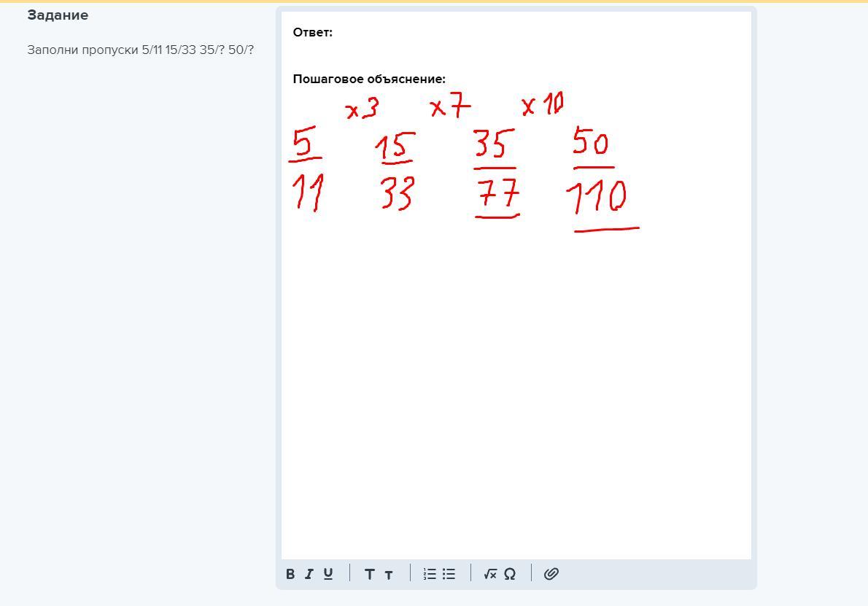Click the 'Ответ:' label in the editor
The height and width of the screenshot is (606, 868).
(x=313, y=32)
